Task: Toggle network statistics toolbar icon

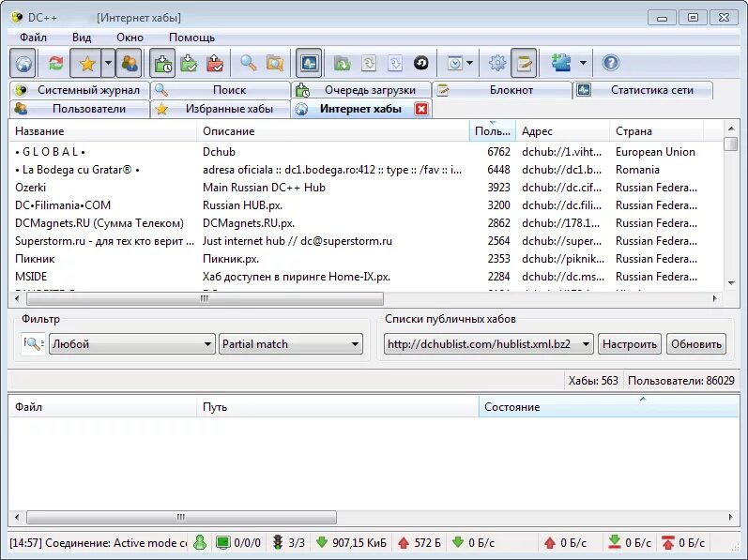Action: 309,63
